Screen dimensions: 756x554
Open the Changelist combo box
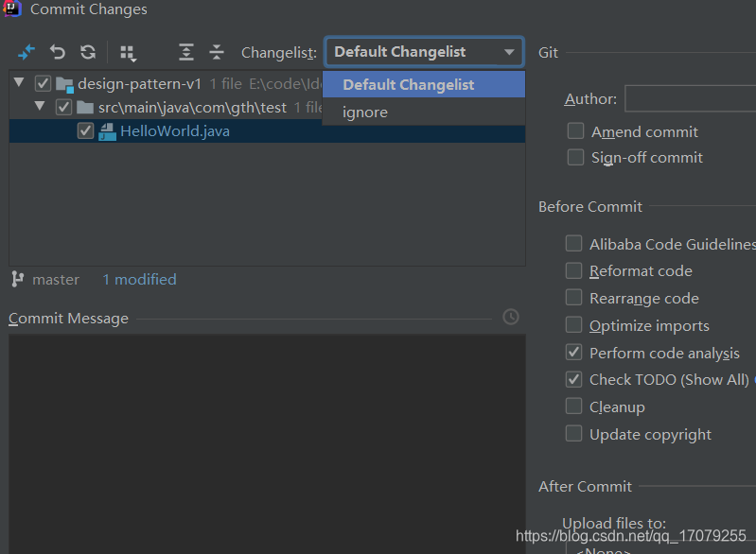(424, 52)
